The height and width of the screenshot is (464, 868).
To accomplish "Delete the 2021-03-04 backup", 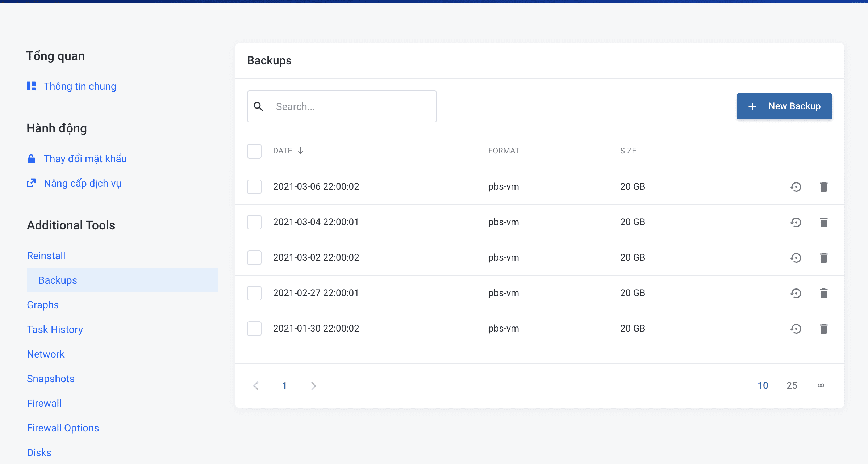I will pyautogui.click(x=824, y=222).
